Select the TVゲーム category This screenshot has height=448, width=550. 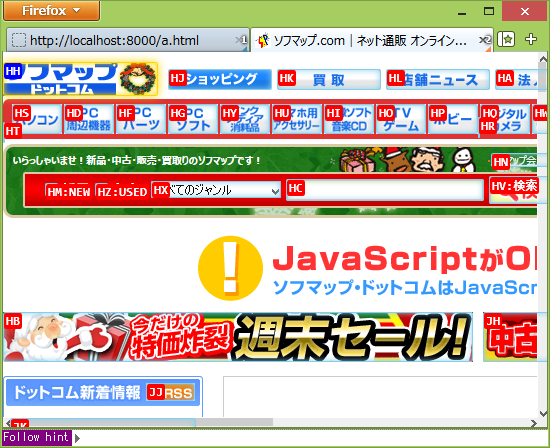point(401,119)
